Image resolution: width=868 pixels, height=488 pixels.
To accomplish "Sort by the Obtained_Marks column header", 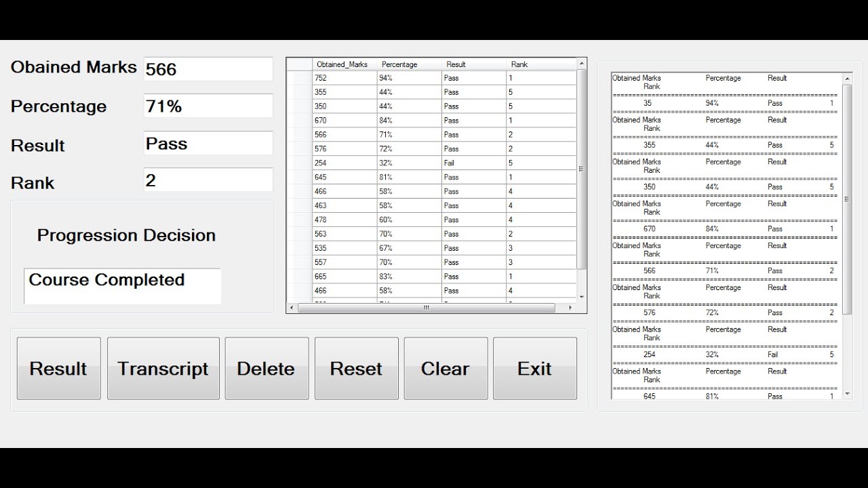I will [344, 64].
